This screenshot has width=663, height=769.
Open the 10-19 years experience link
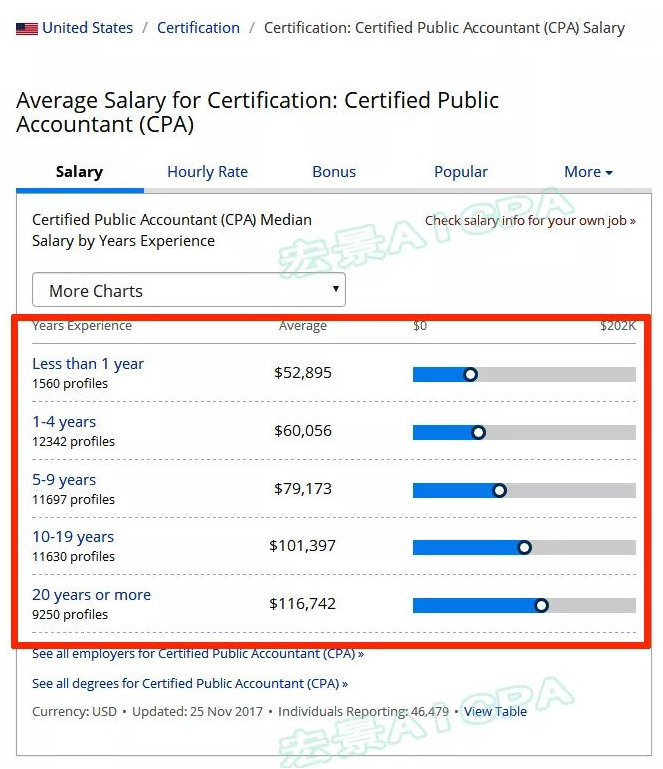coord(73,537)
